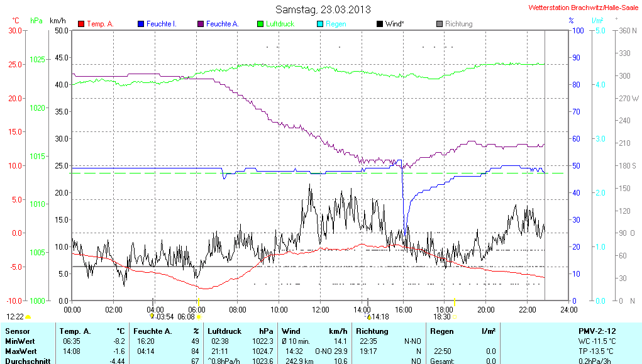Click the sunrise marker at 06:08
This screenshot has height=364, width=642.
199,317
